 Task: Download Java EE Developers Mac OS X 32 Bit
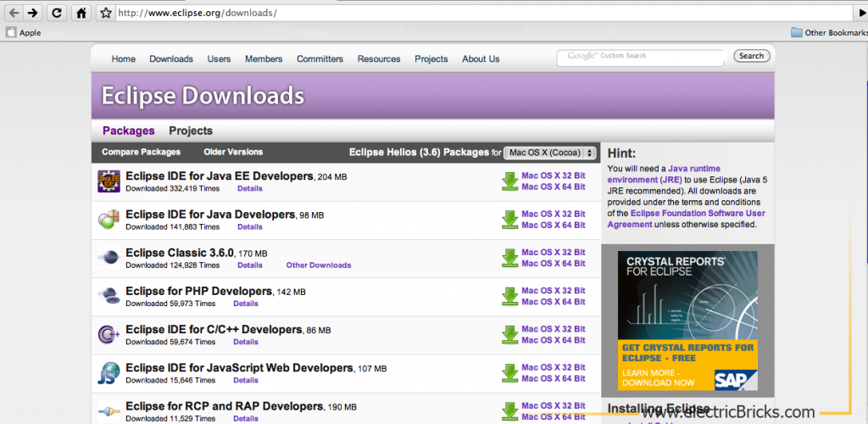pyautogui.click(x=553, y=176)
